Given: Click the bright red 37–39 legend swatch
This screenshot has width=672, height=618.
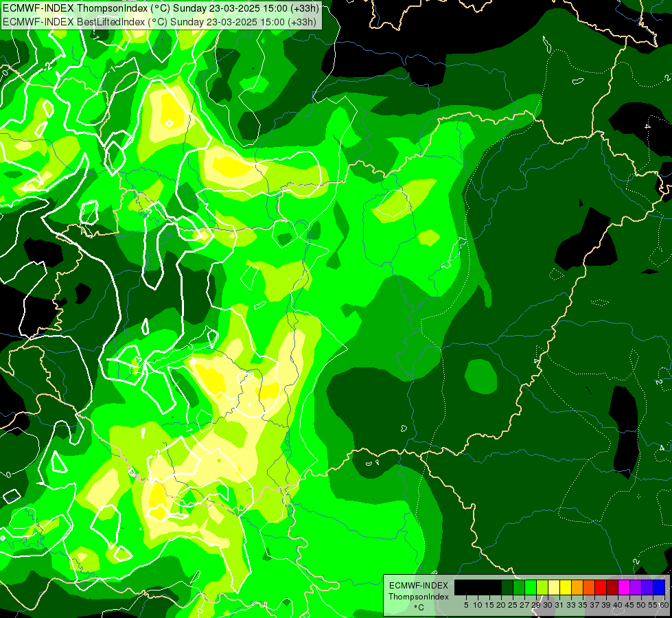Looking at the screenshot, I should click(601, 587).
